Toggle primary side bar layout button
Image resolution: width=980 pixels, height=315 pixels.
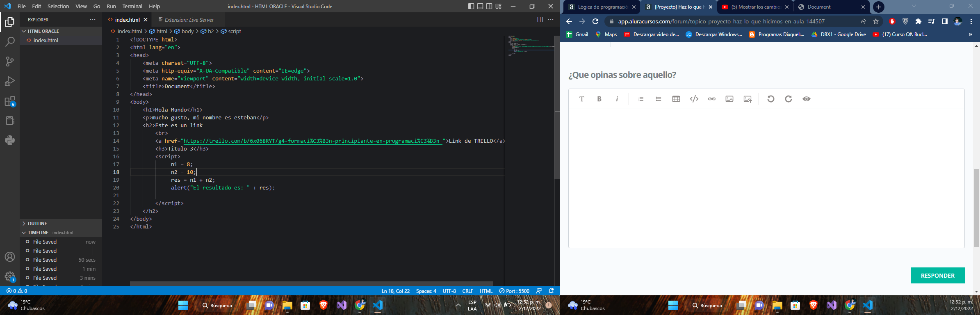[471, 6]
